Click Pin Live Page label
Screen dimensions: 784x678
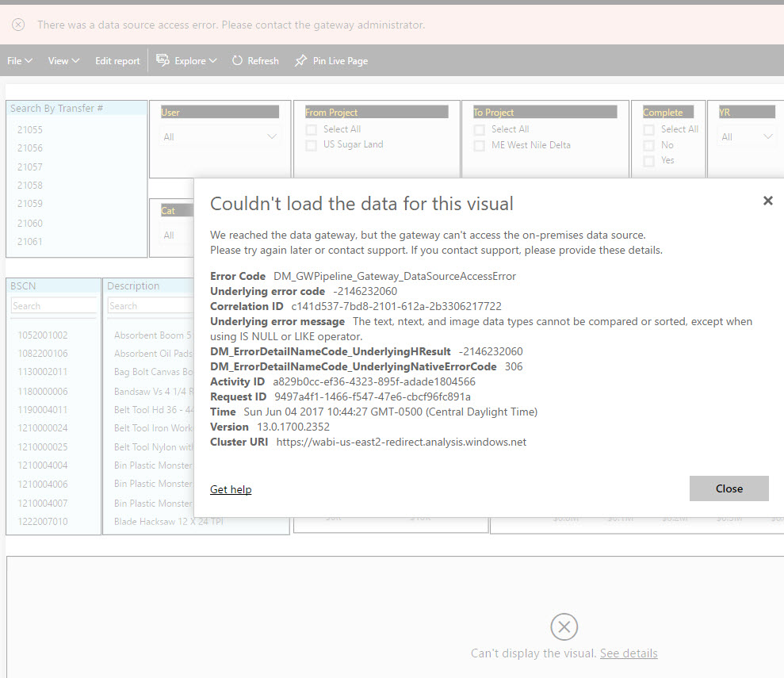pos(340,60)
